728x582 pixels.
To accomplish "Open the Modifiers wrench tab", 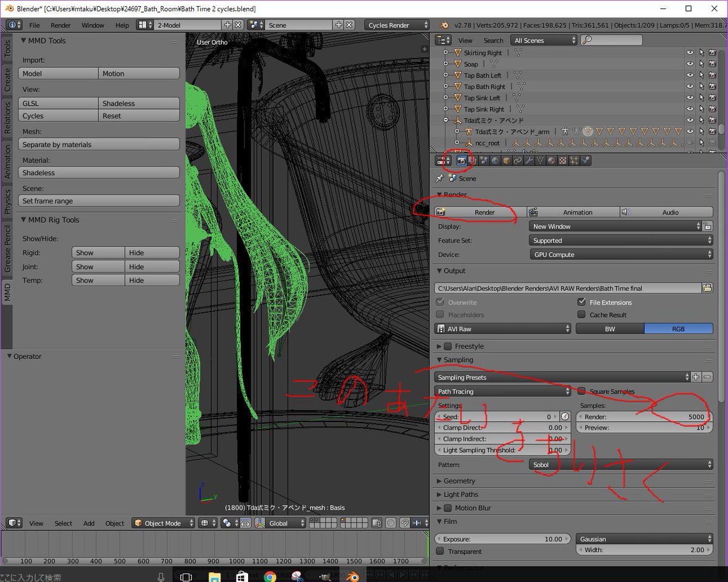I will pyautogui.click(x=529, y=161).
